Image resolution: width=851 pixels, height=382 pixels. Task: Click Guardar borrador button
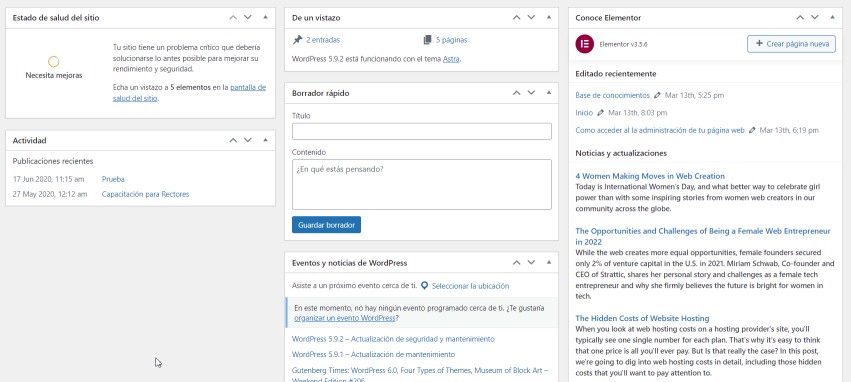click(326, 225)
